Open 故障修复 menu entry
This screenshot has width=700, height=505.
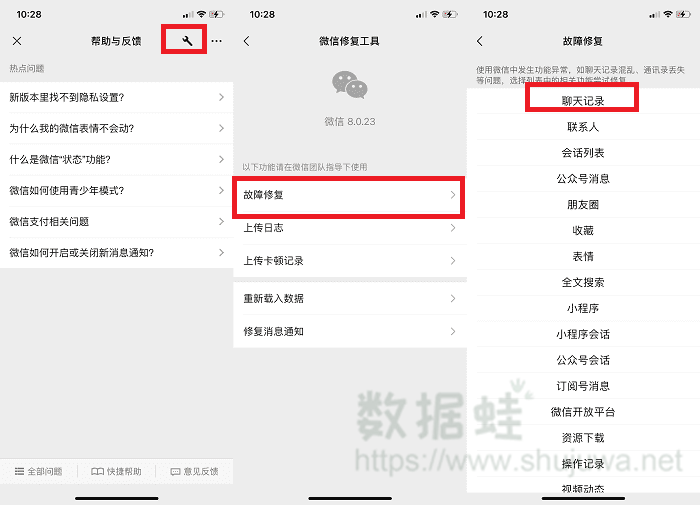pos(350,195)
